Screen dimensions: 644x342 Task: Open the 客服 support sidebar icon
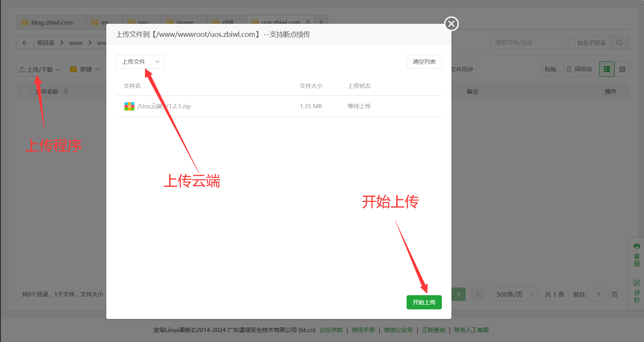pos(637,255)
